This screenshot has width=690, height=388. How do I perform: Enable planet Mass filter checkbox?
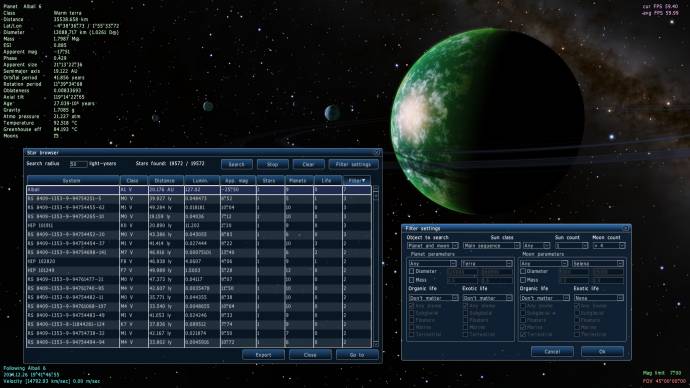(411, 280)
